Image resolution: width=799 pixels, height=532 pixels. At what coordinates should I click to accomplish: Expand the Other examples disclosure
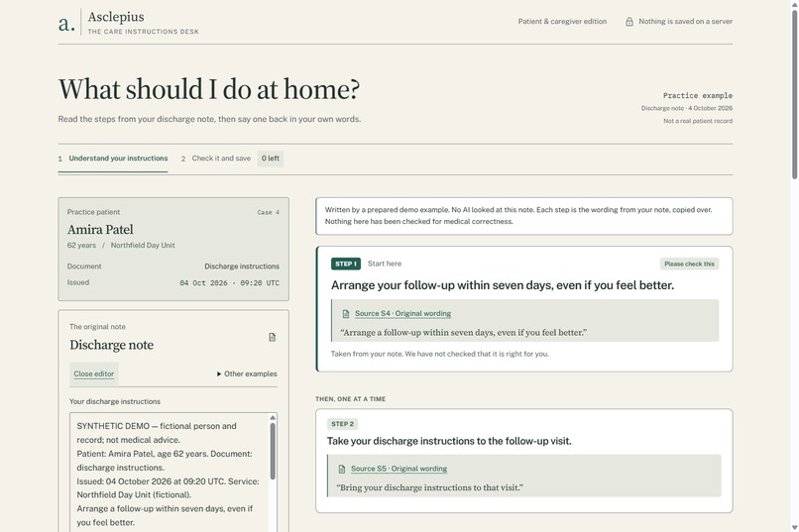click(x=247, y=373)
